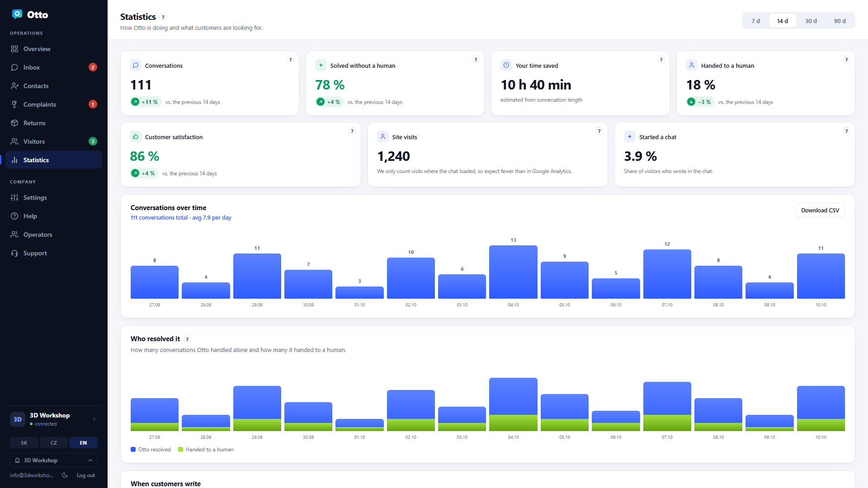Switch language to CZ
This screenshot has height=488, width=868.
tap(54, 443)
